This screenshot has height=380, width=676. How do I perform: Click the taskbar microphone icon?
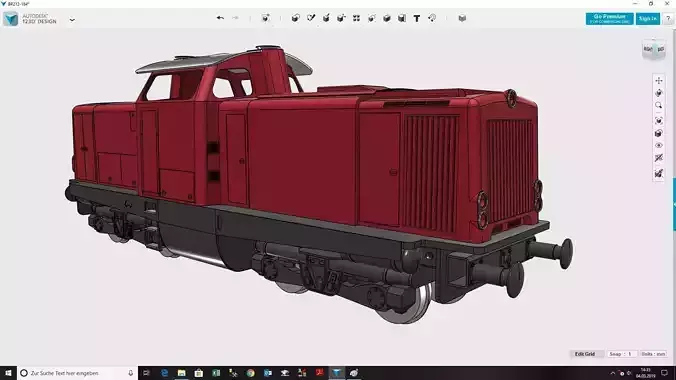coord(131,373)
